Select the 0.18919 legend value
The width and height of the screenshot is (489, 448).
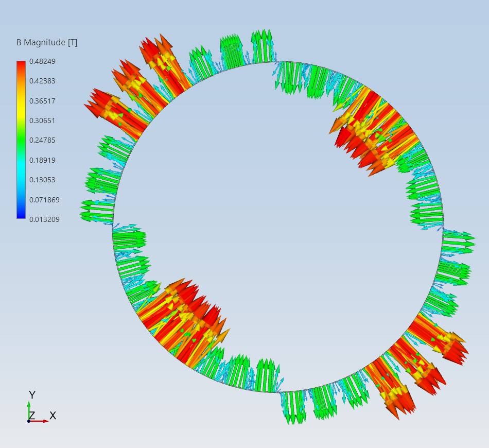(x=42, y=160)
